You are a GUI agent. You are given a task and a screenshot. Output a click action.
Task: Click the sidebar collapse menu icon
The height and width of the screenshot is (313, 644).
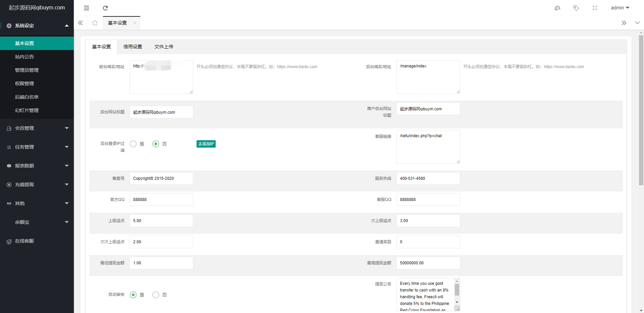[x=87, y=8]
